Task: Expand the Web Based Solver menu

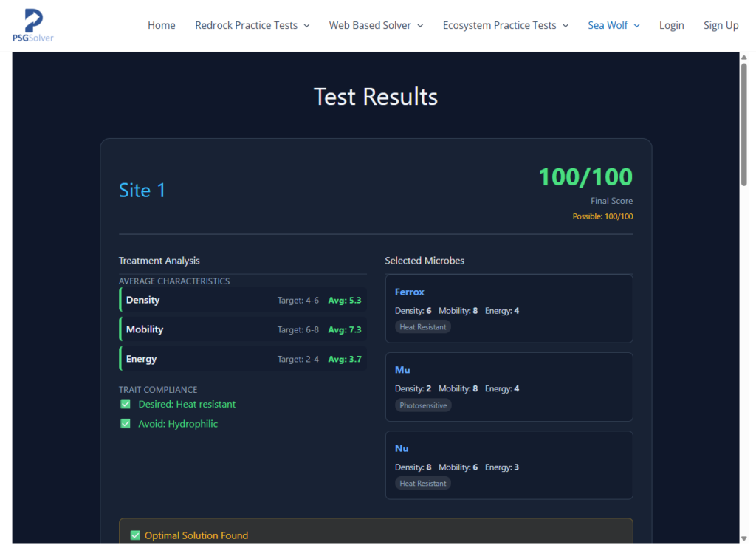Action: (x=376, y=25)
